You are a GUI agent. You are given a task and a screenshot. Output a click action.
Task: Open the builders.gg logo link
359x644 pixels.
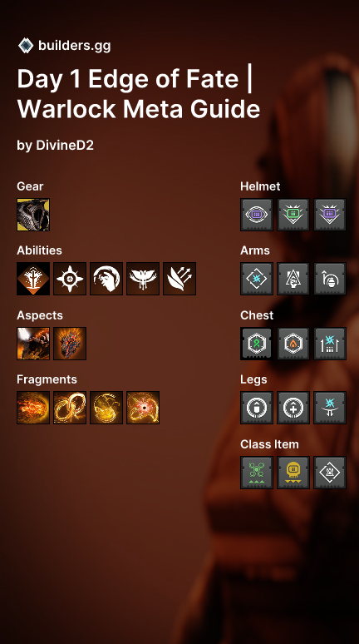click(64, 45)
